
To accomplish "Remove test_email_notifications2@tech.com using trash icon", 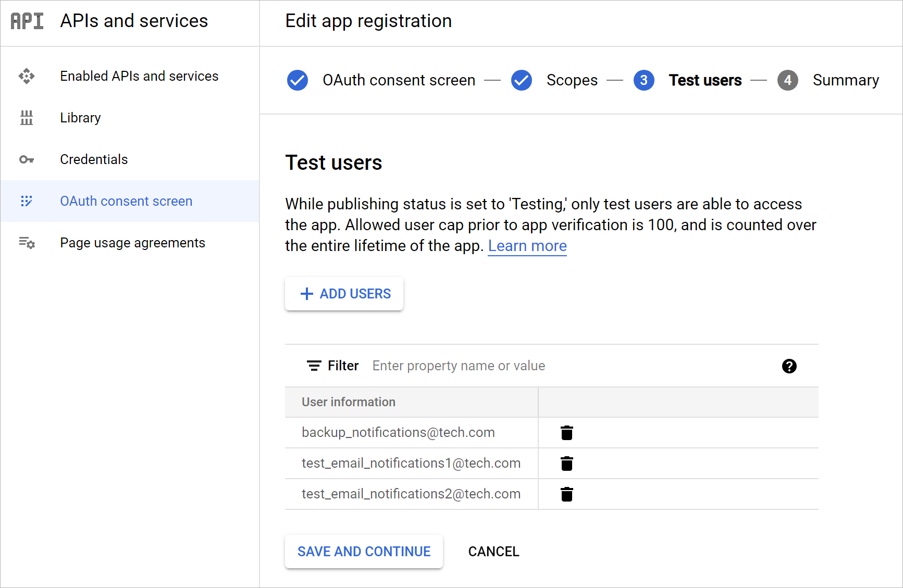I will 566,494.
